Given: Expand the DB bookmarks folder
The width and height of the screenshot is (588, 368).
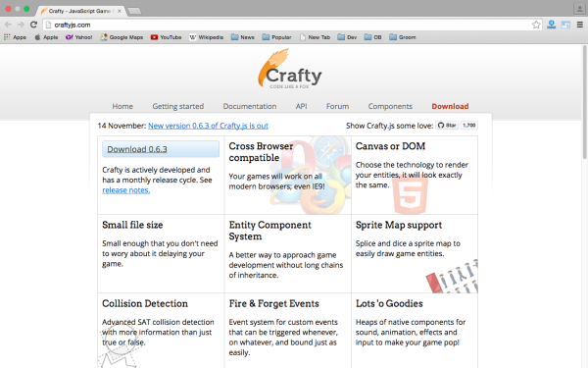Looking at the screenshot, I should point(373,37).
